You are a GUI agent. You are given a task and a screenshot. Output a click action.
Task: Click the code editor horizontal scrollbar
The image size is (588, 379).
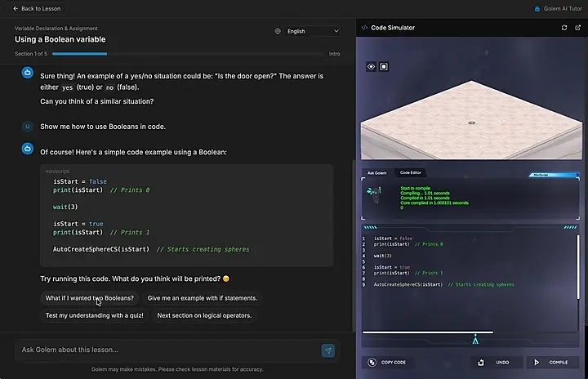[428, 332]
